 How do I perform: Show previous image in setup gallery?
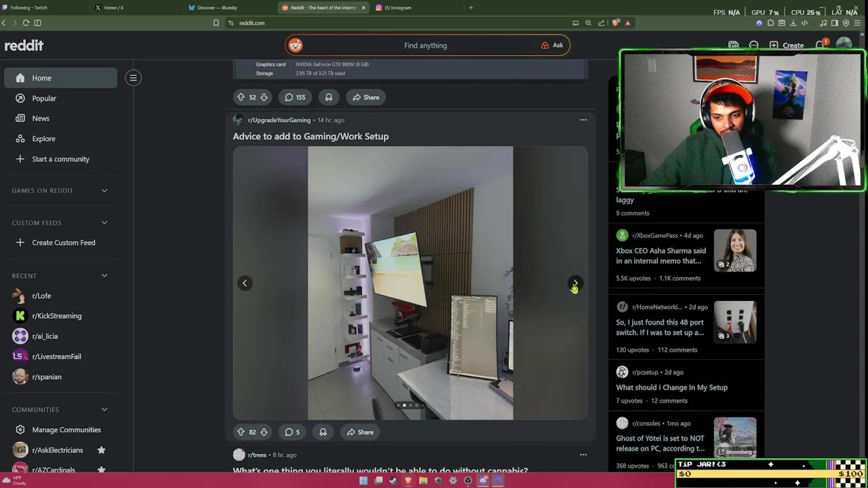(x=245, y=283)
